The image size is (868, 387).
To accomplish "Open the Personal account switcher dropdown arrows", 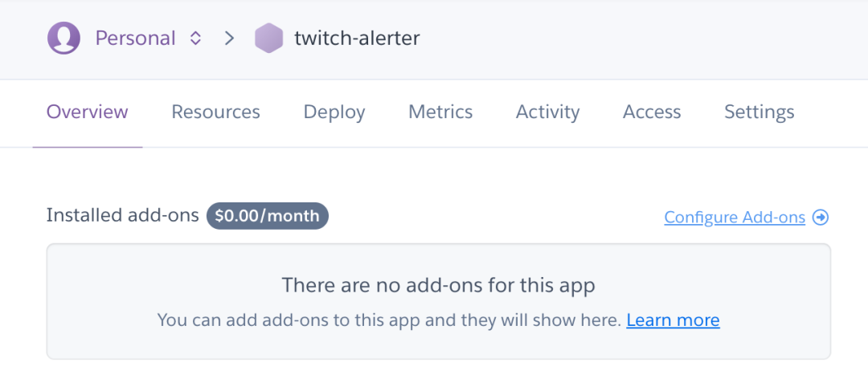I will pyautogui.click(x=195, y=39).
